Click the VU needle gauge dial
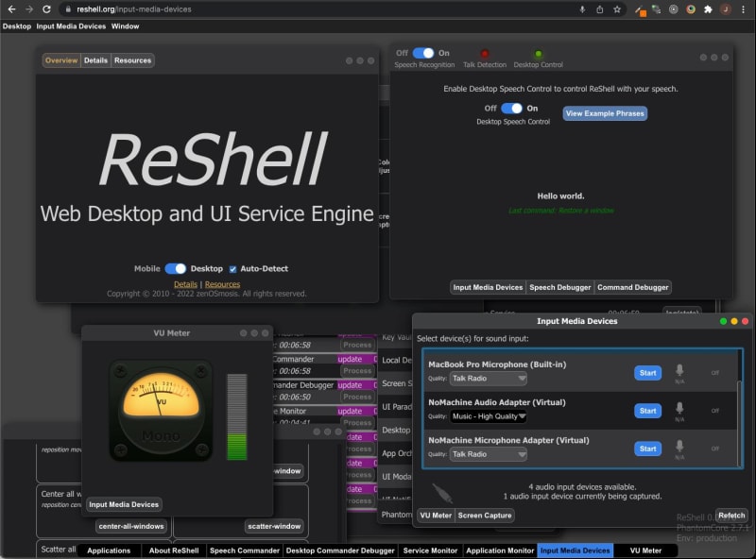 (161, 411)
